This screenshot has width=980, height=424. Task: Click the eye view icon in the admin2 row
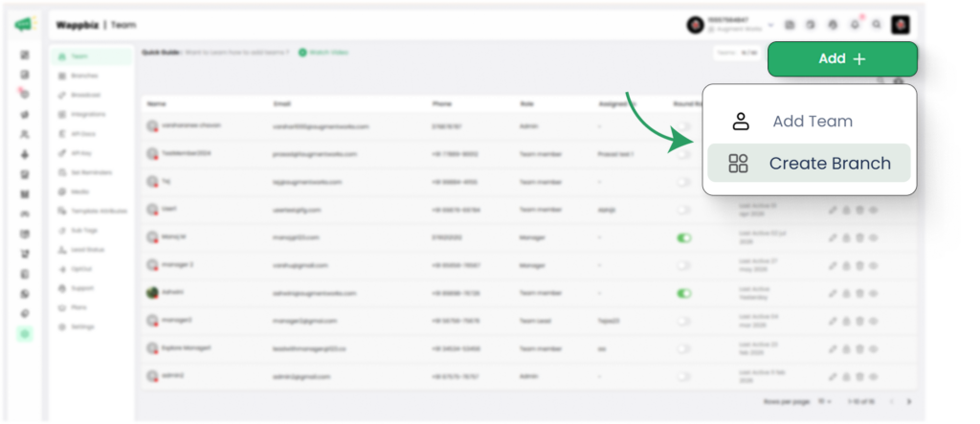pyautogui.click(x=873, y=376)
